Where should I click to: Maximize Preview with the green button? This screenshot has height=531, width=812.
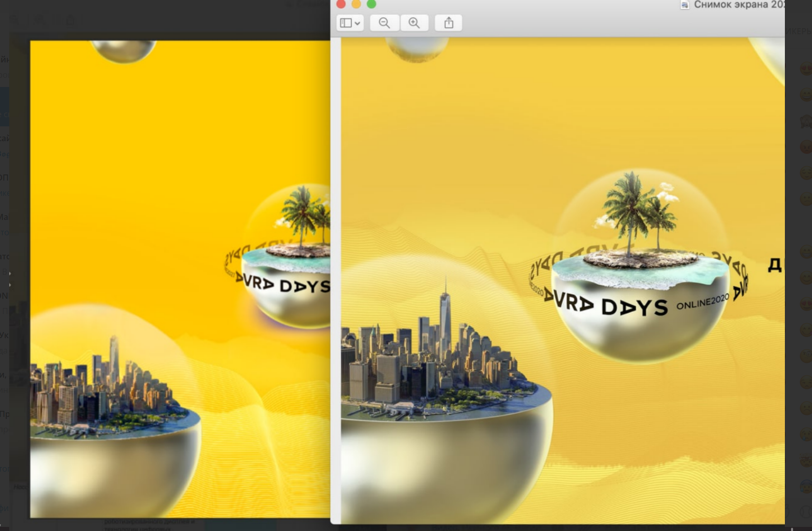(371, 4)
